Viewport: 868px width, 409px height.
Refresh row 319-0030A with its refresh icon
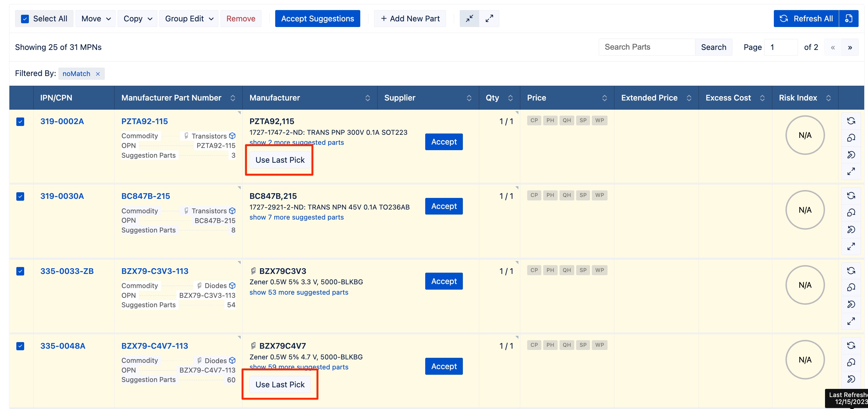point(851,196)
